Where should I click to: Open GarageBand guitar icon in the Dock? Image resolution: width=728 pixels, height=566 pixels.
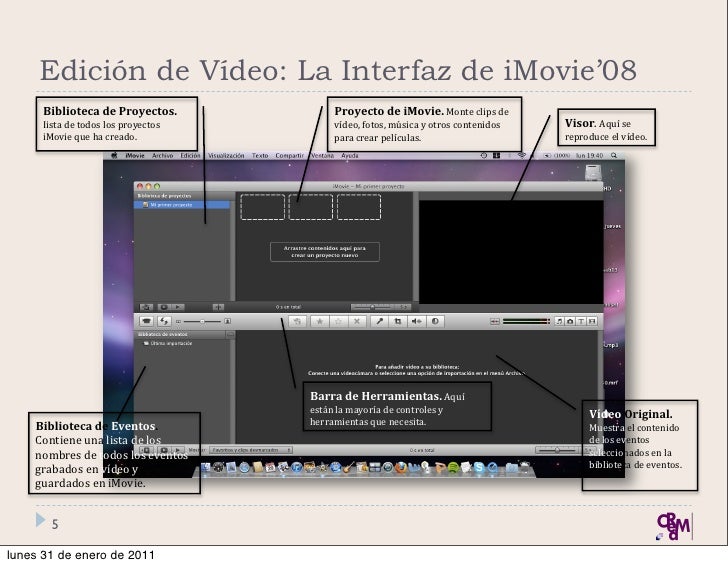point(349,468)
